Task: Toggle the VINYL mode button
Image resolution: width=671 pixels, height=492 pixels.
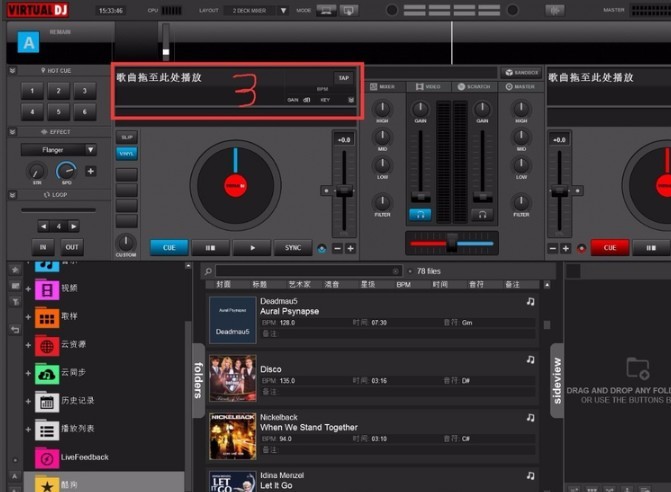Action: point(126,153)
